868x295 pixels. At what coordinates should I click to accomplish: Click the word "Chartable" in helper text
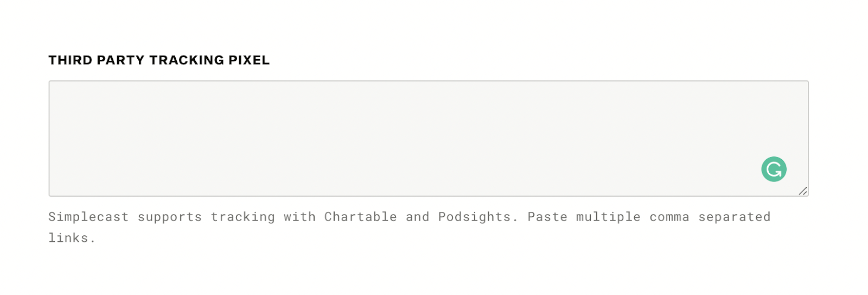pyautogui.click(x=360, y=217)
